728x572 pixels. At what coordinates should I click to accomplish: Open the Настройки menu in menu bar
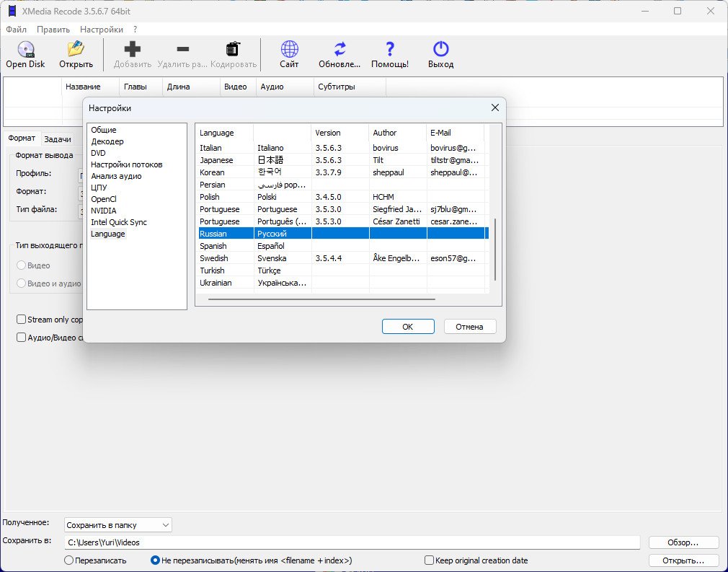click(101, 30)
